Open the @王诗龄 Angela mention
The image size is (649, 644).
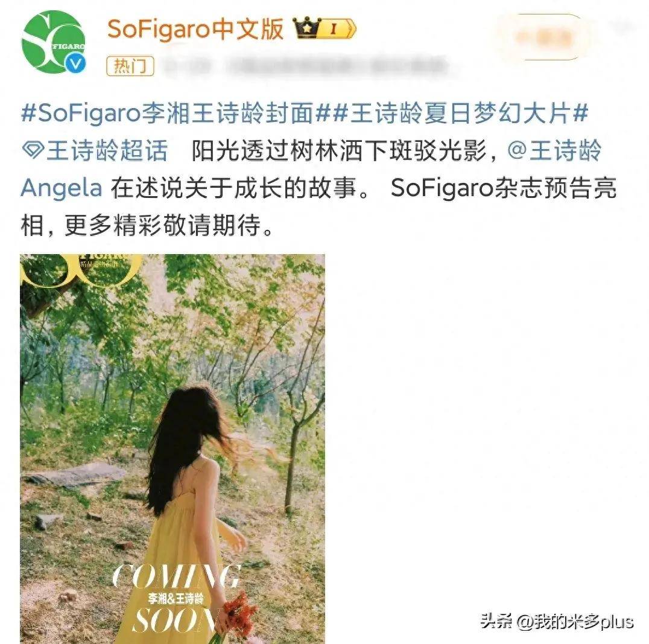point(311,168)
